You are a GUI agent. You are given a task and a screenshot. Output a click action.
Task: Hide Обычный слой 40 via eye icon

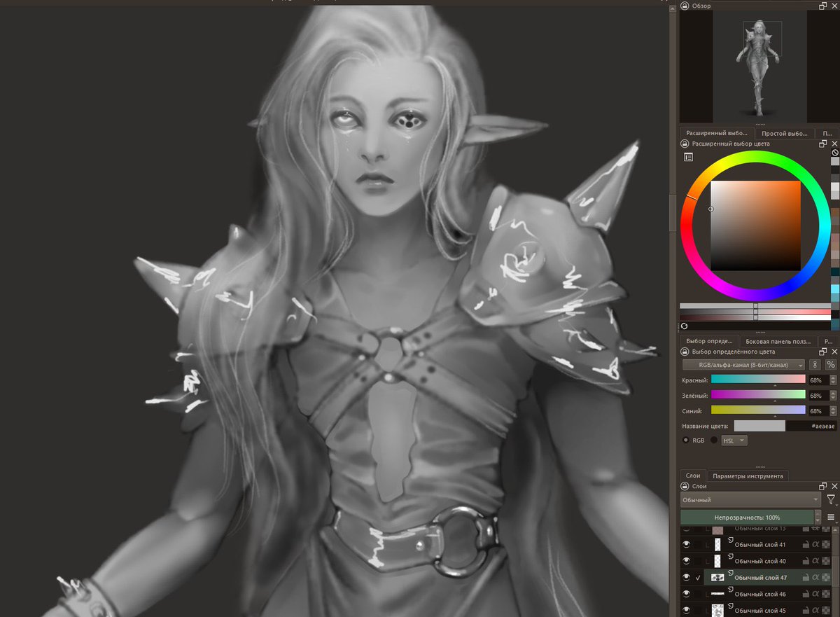[687, 561]
